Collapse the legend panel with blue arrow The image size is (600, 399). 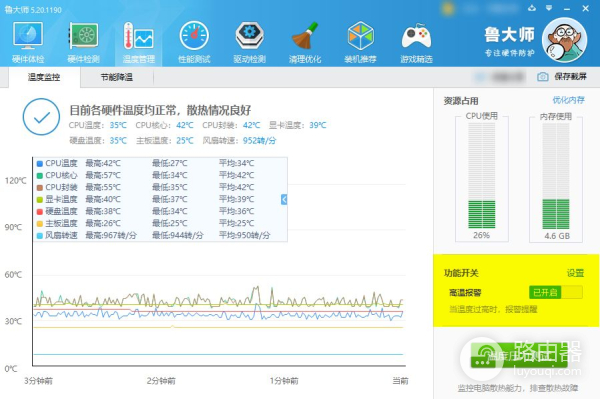[284, 199]
